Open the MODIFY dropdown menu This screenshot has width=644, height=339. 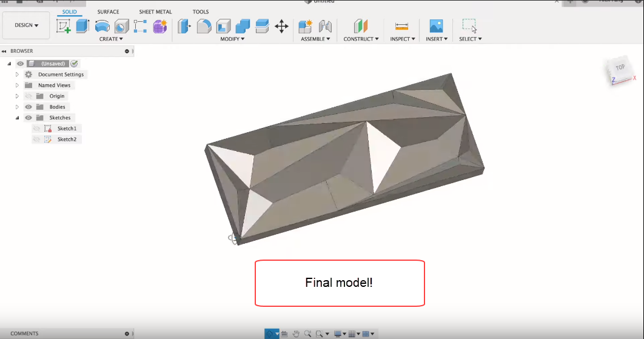coord(232,39)
